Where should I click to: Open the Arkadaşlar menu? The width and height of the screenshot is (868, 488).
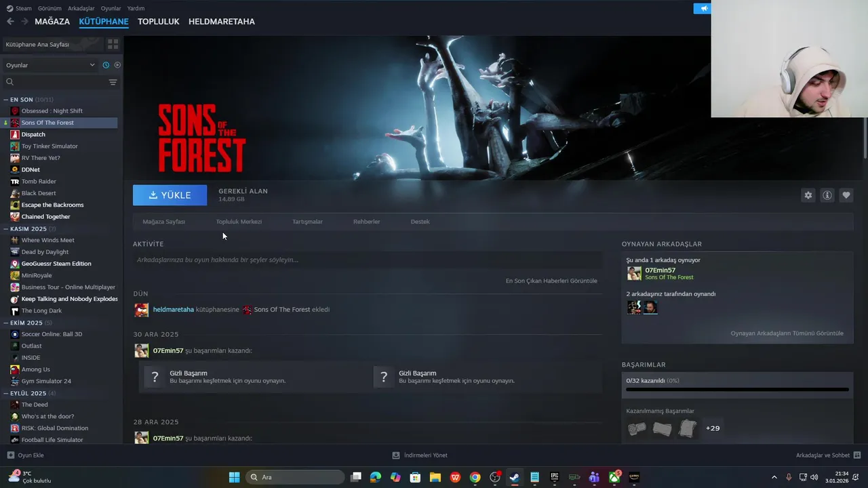click(x=81, y=8)
